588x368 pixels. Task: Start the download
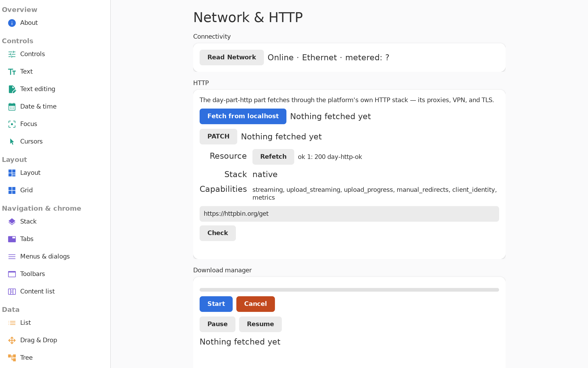(216, 304)
